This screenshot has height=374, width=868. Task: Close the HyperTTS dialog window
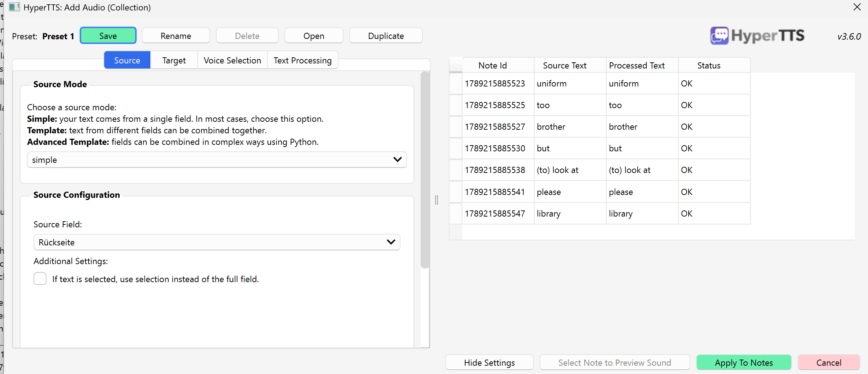coord(857,7)
